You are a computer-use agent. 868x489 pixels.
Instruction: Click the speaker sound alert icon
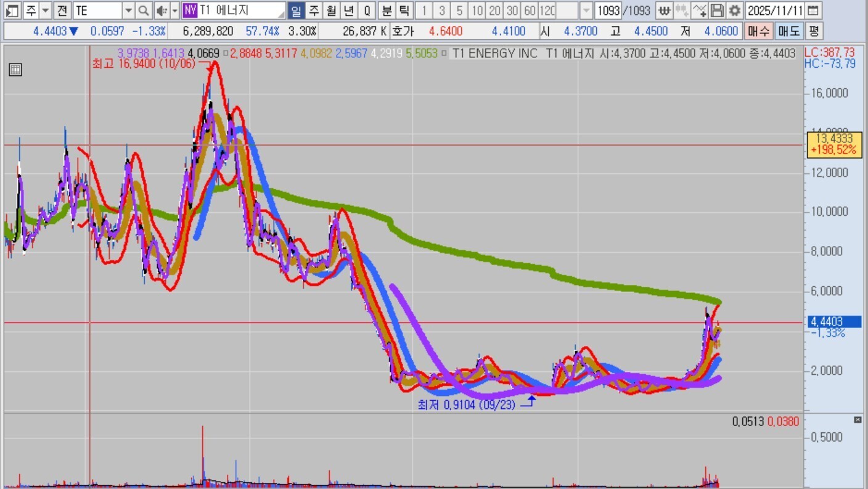coord(161,10)
